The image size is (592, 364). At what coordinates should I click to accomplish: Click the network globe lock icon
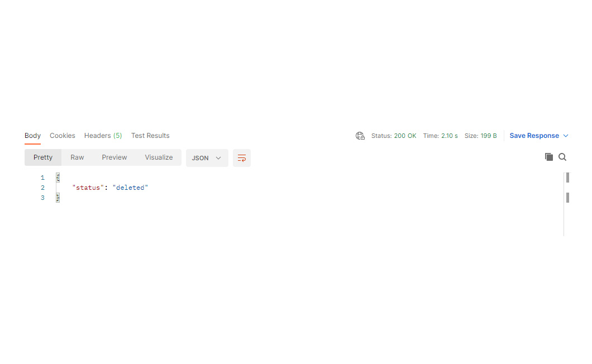pyautogui.click(x=360, y=136)
